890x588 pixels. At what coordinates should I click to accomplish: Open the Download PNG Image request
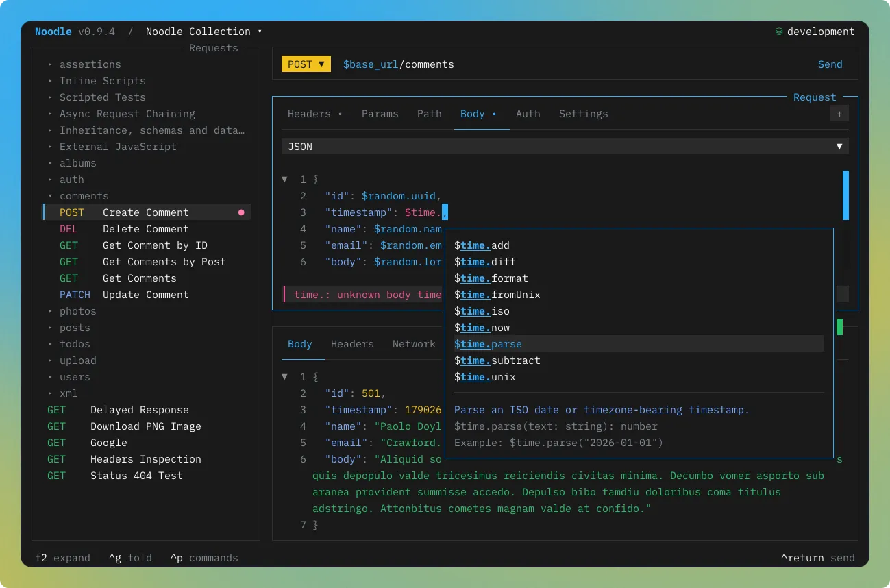coord(147,426)
